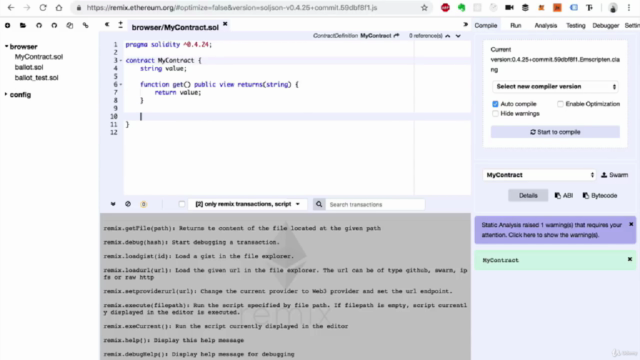Click the browser address bar URL
Viewport: 640px width, 360px height.
tap(232, 8)
